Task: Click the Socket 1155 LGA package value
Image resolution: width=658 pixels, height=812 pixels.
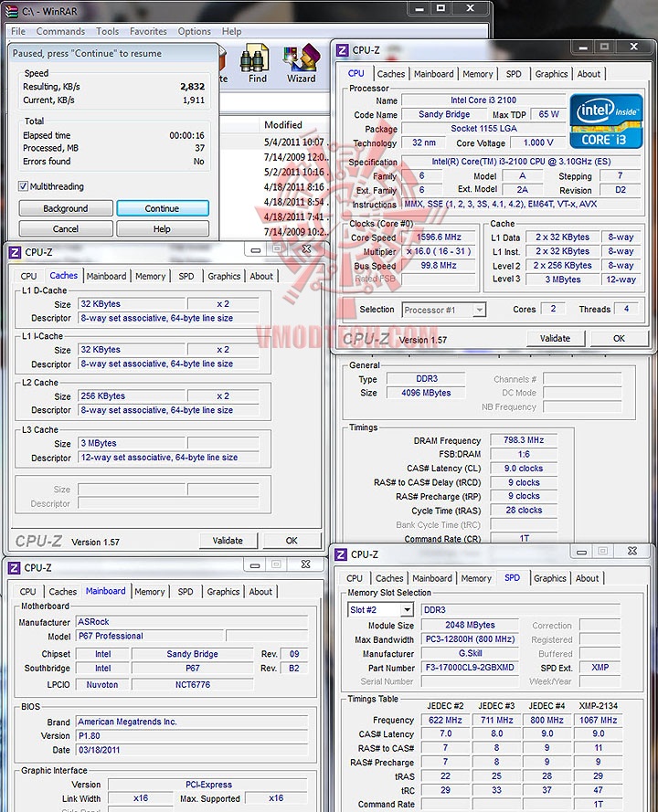Action: tap(484, 129)
